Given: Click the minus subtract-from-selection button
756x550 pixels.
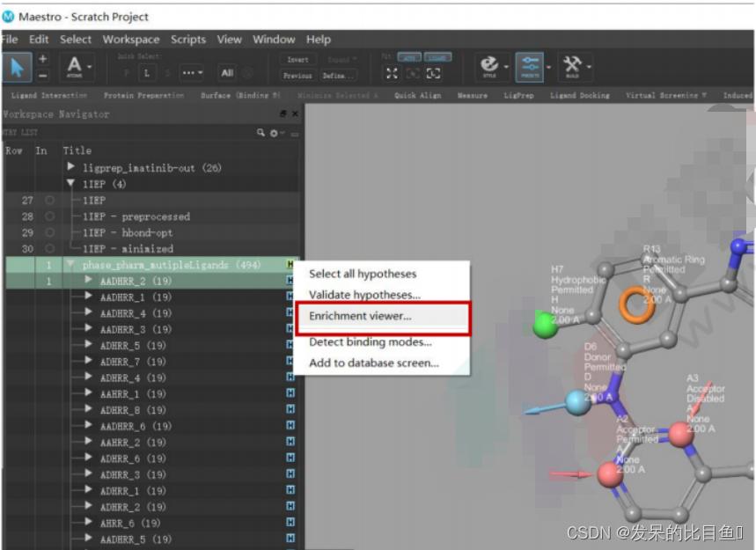Looking at the screenshot, I should [42, 75].
